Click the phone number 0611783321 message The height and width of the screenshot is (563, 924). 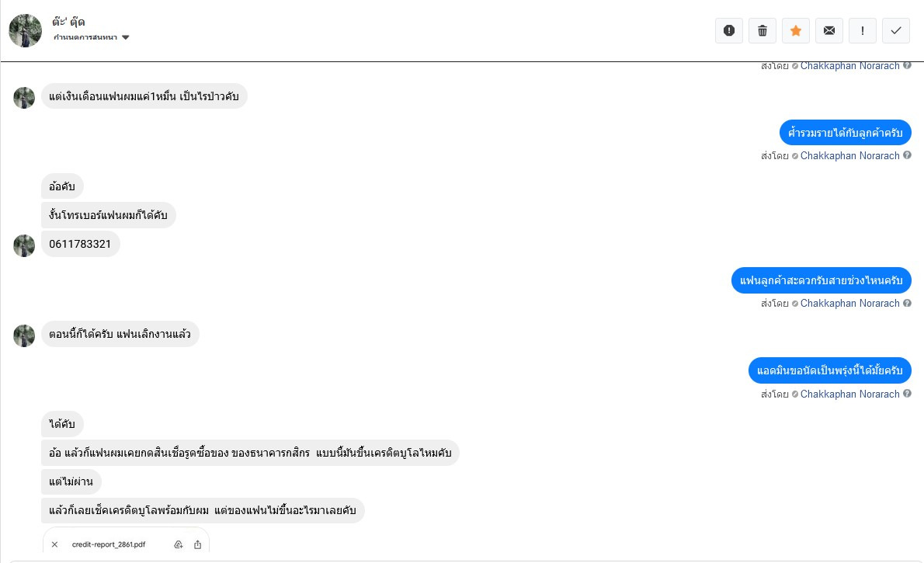(x=80, y=244)
